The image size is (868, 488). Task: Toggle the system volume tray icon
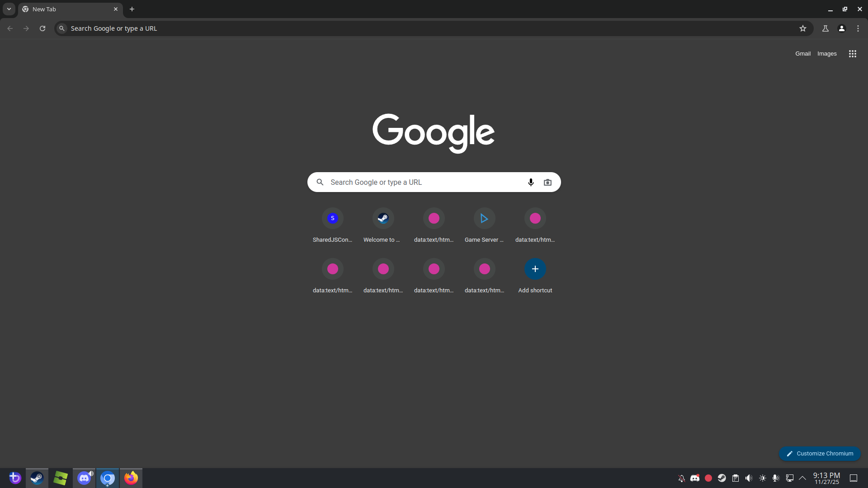[x=749, y=478]
